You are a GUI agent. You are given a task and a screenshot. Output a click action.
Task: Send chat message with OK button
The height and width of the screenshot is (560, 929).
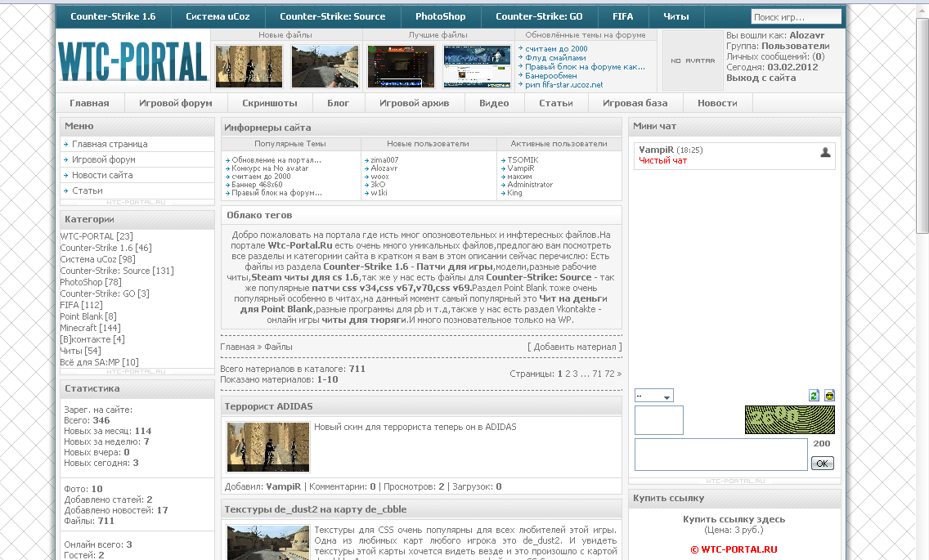coord(823,464)
